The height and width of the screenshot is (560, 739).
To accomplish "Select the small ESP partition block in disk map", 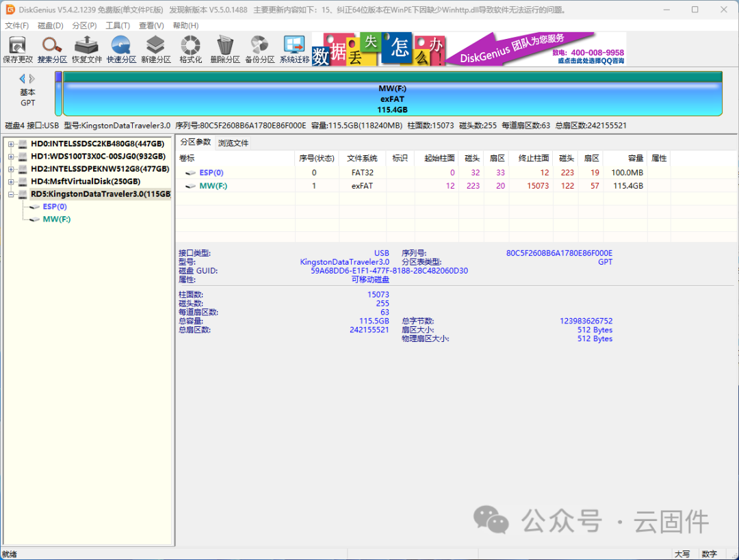I will [58, 94].
